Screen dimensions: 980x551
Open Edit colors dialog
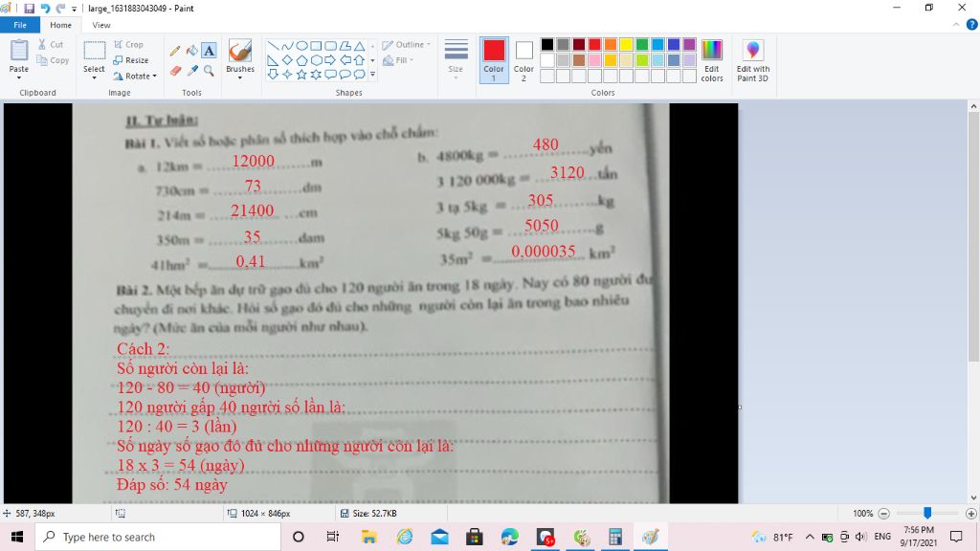pyautogui.click(x=712, y=60)
